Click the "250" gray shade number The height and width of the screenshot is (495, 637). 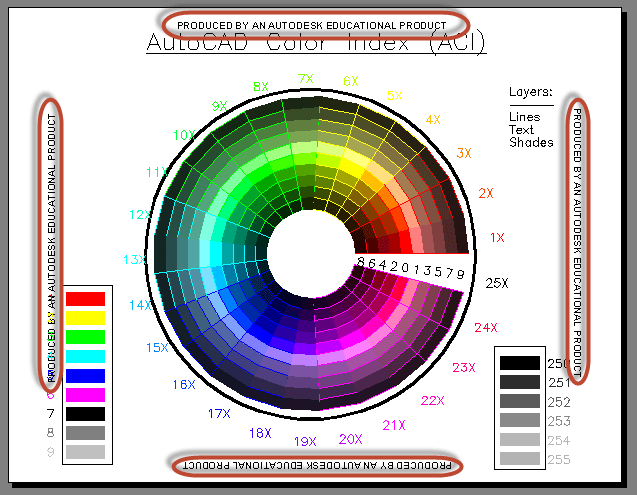pos(559,363)
